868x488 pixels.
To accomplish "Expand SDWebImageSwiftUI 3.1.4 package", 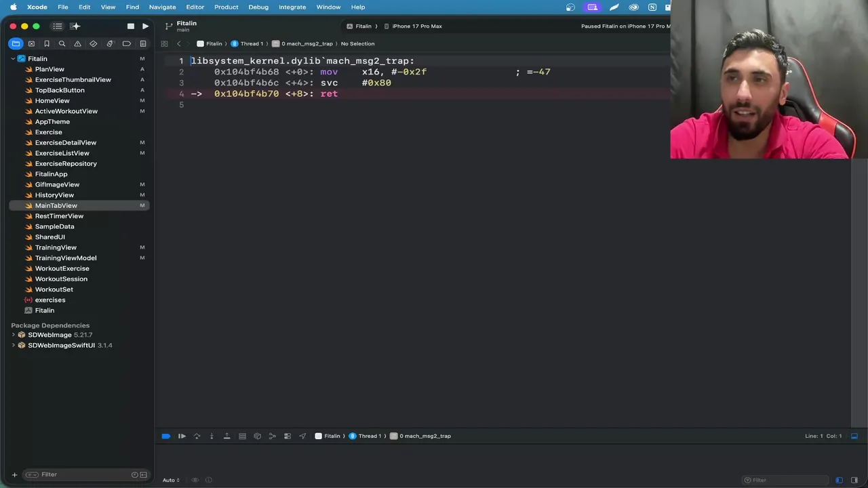I will 13,346.
